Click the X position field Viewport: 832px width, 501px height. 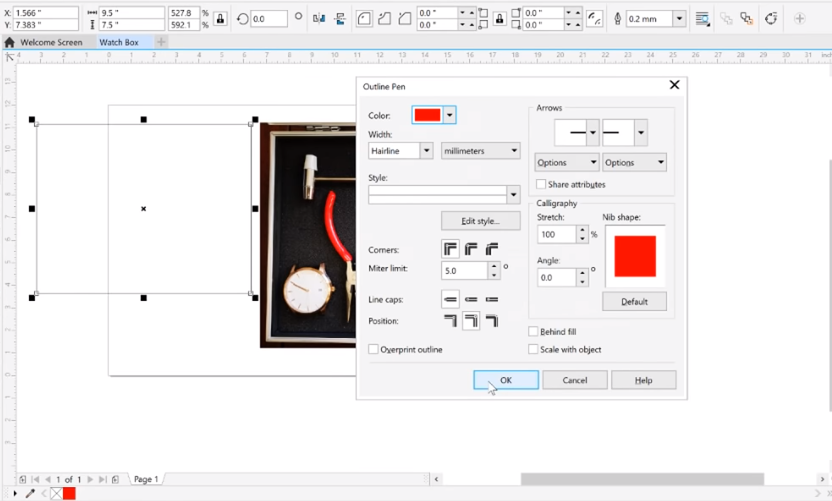(46, 13)
